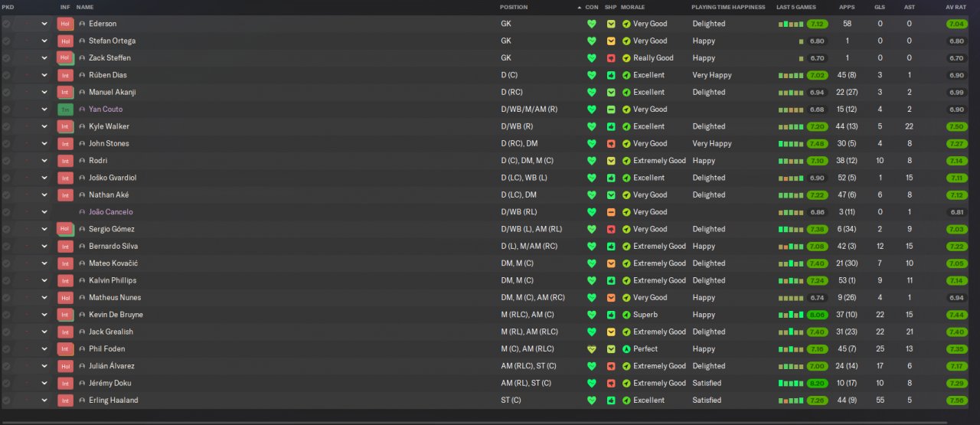Image resolution: width=980 pixels, height=425 pixels.
Task: Open the selection dropdown arrow for Manuel Akanji
Action: [44, 93]
